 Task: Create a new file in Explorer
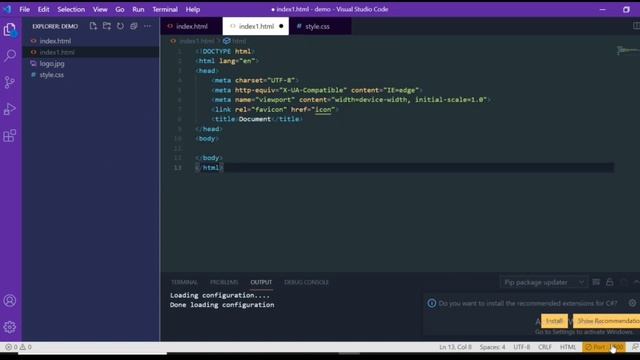[x=93, y=26]
